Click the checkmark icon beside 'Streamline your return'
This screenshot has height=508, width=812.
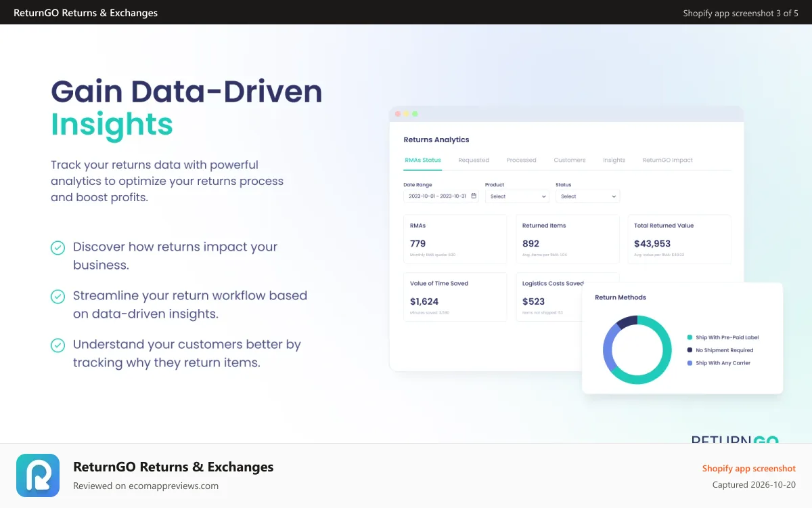pyautogui.click(x=58, y=297)
